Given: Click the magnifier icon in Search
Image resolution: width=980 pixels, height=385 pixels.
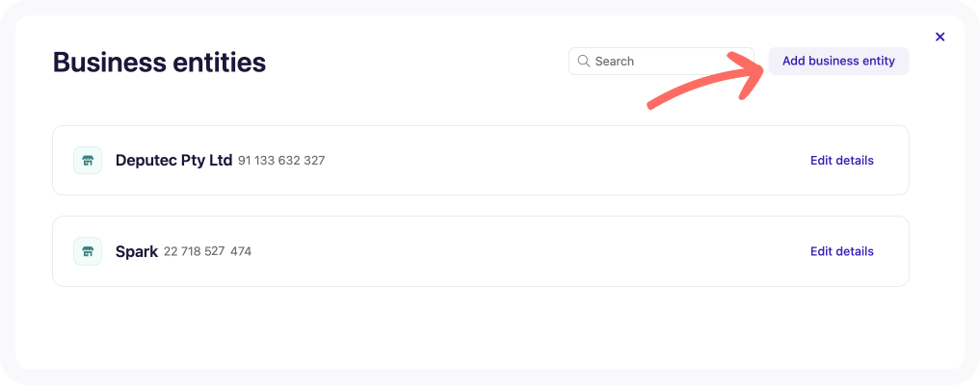Looking at the screenshot, I should point(584,62).
